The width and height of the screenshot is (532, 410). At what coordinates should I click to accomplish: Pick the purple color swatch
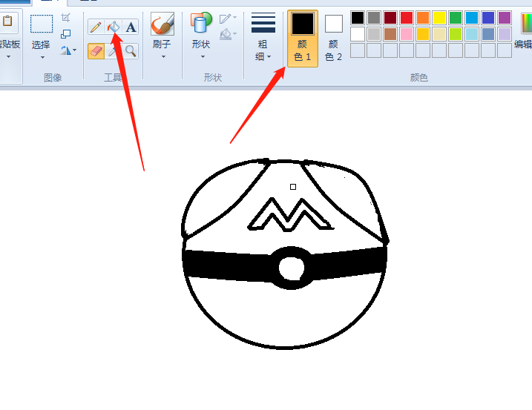click(505, 18)
